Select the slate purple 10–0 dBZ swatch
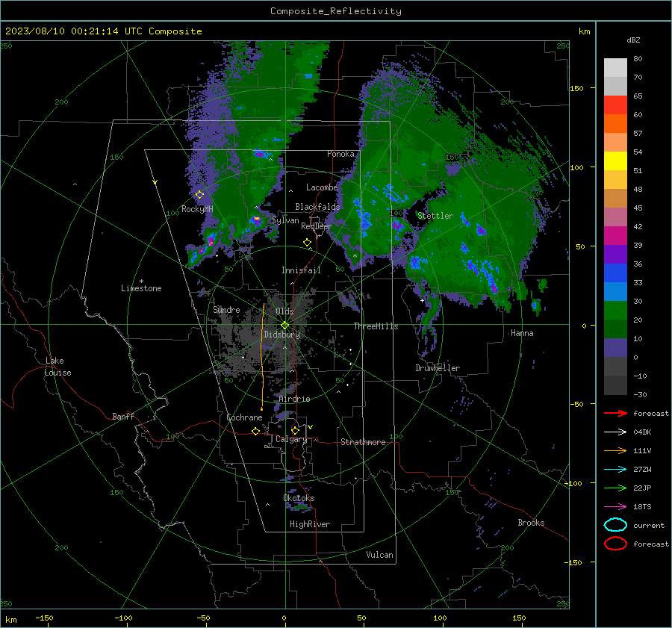The height and width of the screenshot is (628, 672). pos(615,348)
